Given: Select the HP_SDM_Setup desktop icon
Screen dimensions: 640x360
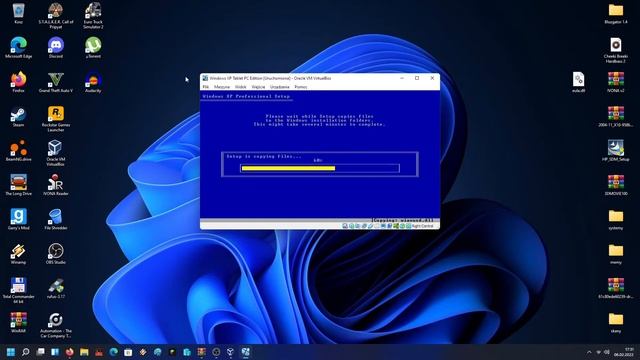Looking at the screenshot, I should click(616, 151).
